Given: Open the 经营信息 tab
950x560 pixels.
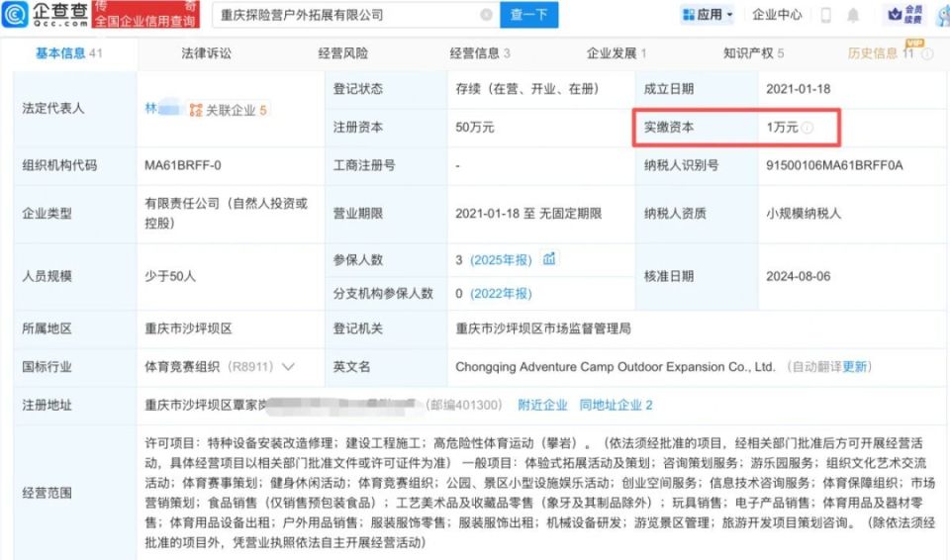Looking at the screenshot, I should pos(480,53).
